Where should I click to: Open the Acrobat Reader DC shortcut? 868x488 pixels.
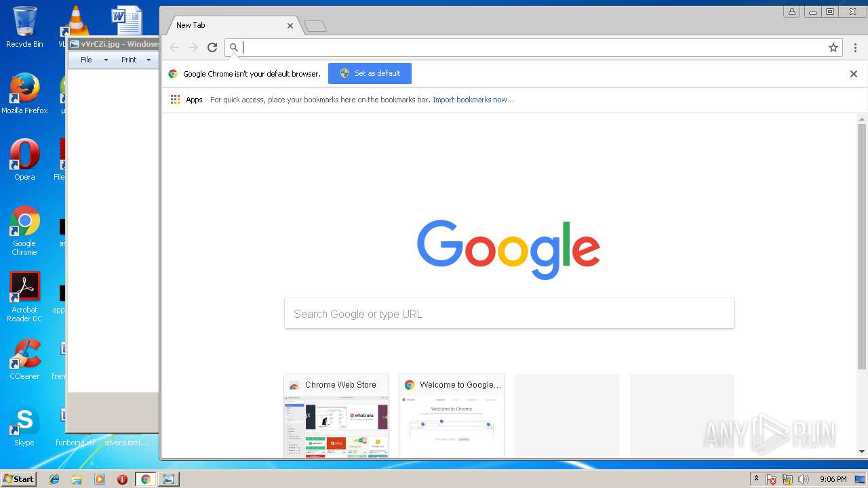[x=24, y=297]
